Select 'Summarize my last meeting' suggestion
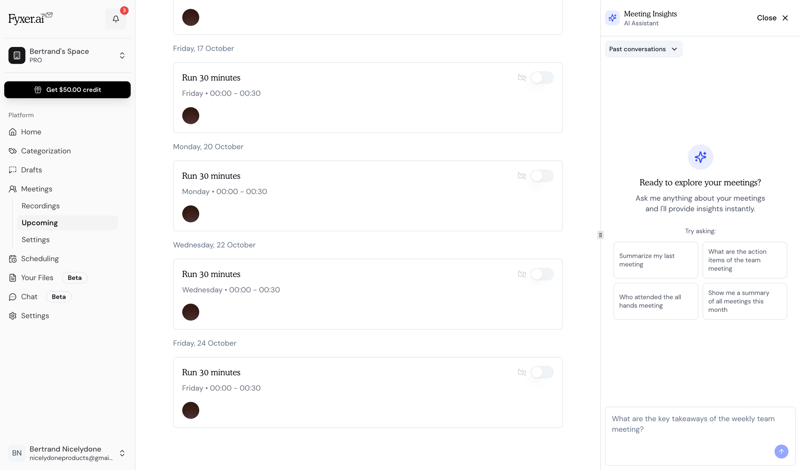 [x=656, y=260]
